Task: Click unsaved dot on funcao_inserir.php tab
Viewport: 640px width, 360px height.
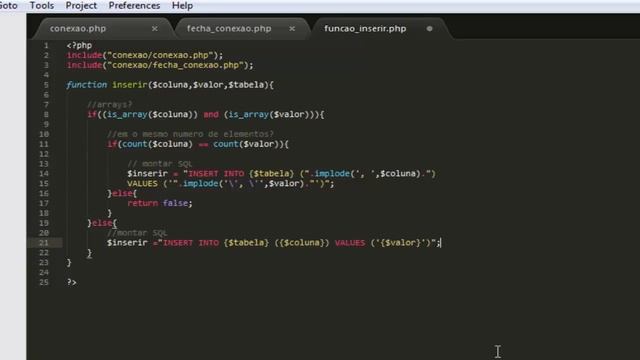Action: [x=429, y=29]
